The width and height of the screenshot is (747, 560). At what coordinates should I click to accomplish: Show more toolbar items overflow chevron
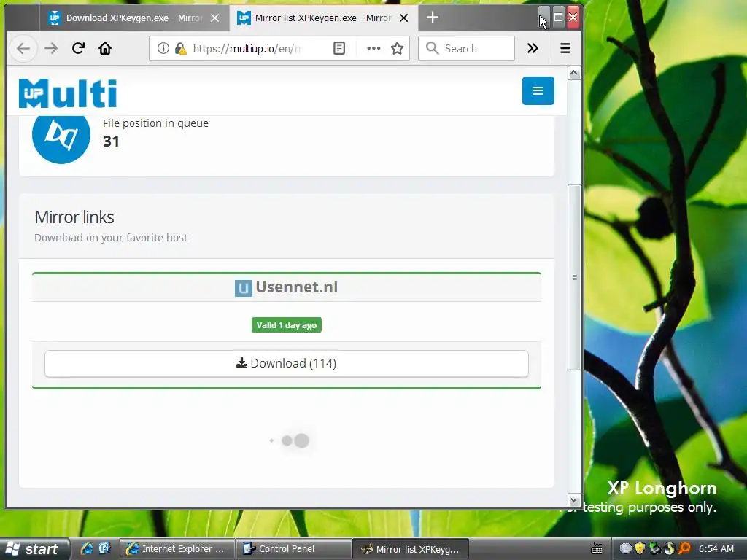[533, 49]
